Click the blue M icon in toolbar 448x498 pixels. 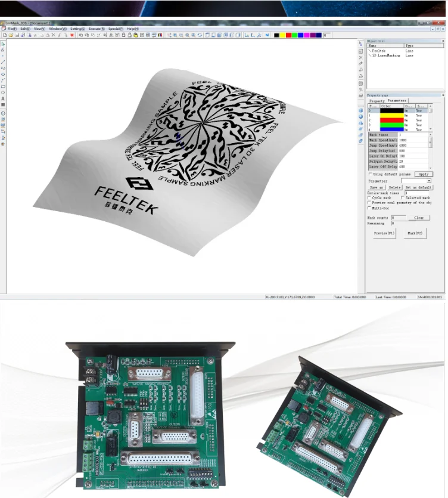tap(267, 35)
